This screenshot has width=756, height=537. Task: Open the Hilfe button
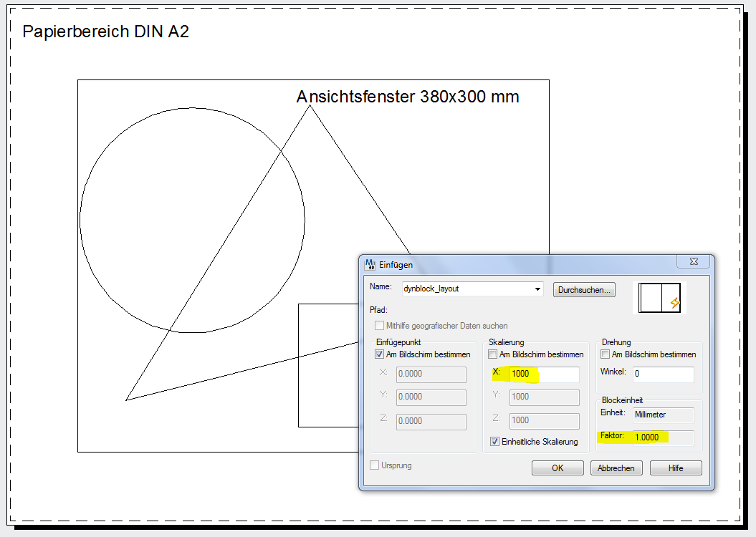(x=675, y=468)
